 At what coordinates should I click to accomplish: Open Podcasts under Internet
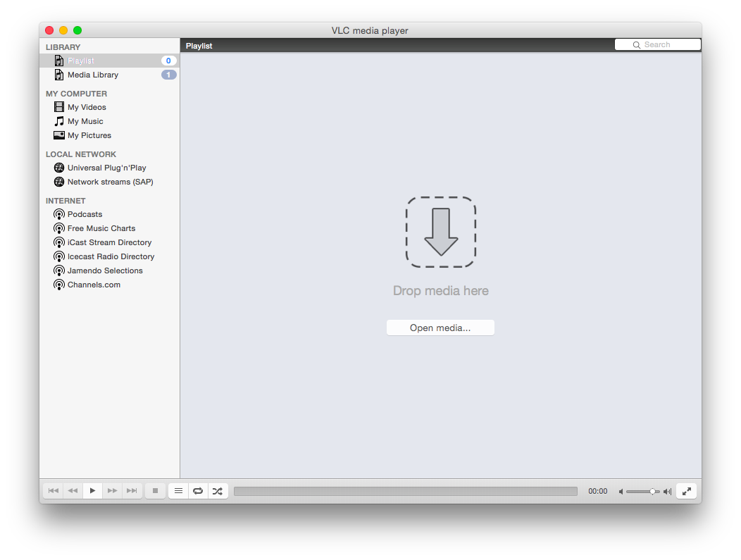pyautogui.click(x=109, y=214)
